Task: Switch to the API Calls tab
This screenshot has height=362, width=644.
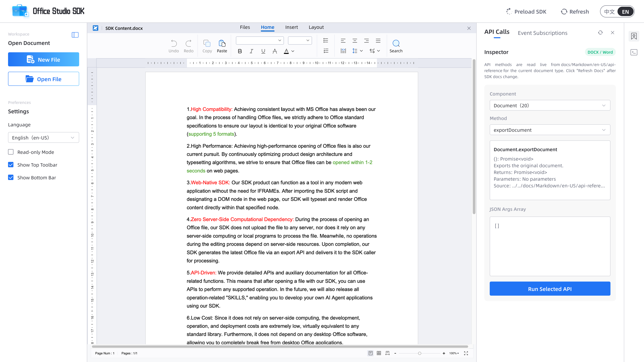Action: (497, 32)
